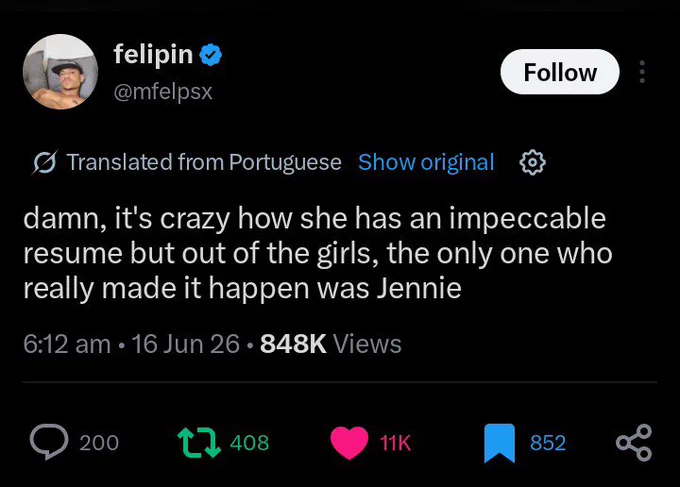View the 200 replies count

(99, 443)
